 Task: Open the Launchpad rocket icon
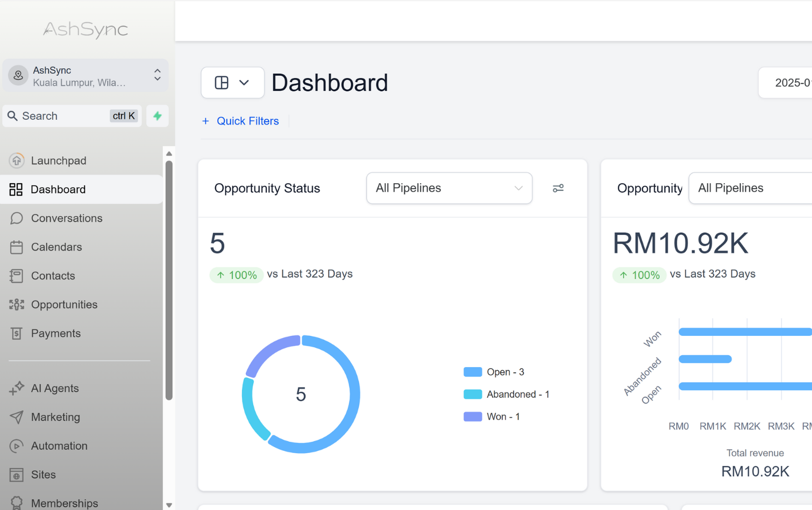click(17, 161)
